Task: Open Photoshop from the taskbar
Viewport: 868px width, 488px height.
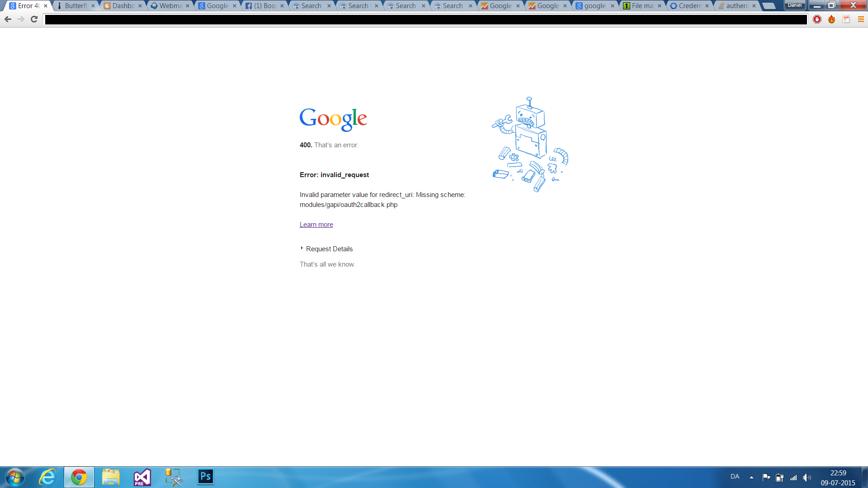Action: coord(205,477)
